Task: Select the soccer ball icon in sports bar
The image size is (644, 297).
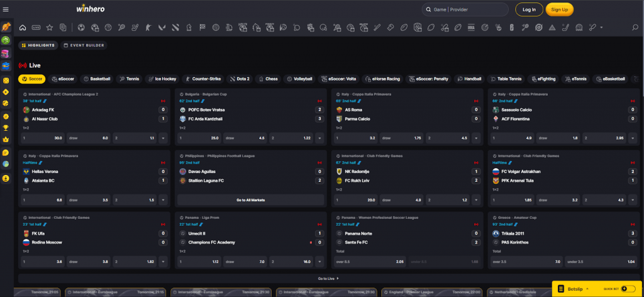Action: coord(81,28)
